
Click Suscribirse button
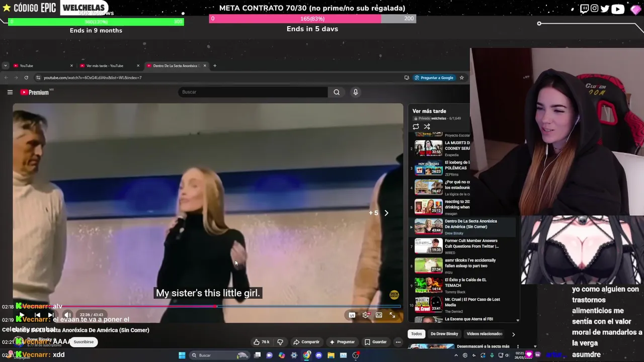(84, 342)
